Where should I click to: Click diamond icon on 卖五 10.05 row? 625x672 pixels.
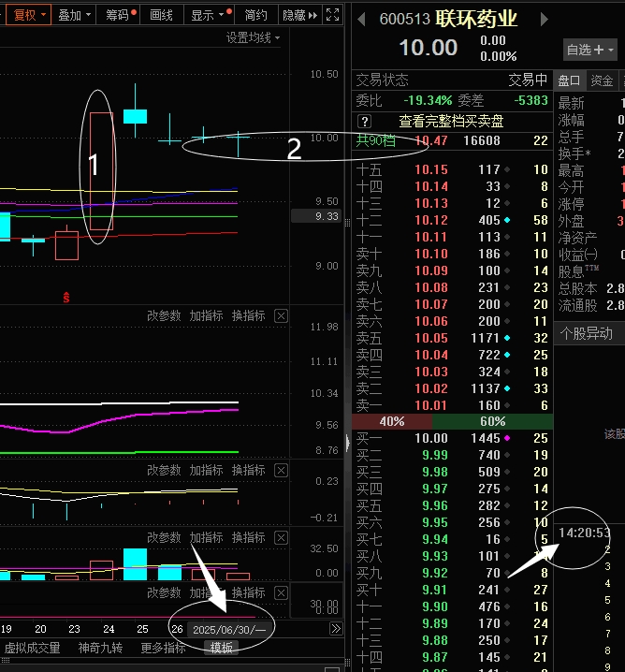click(x=507, y=338)
